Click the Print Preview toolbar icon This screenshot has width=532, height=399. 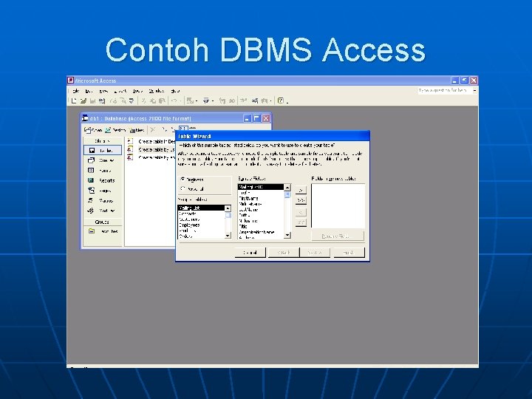point(123,100)
